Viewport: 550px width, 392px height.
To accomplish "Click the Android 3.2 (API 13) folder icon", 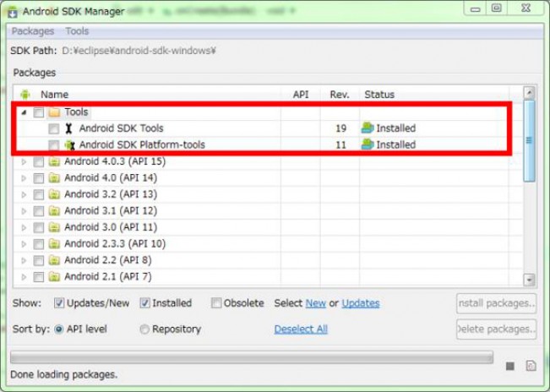I will coord(54,194).
